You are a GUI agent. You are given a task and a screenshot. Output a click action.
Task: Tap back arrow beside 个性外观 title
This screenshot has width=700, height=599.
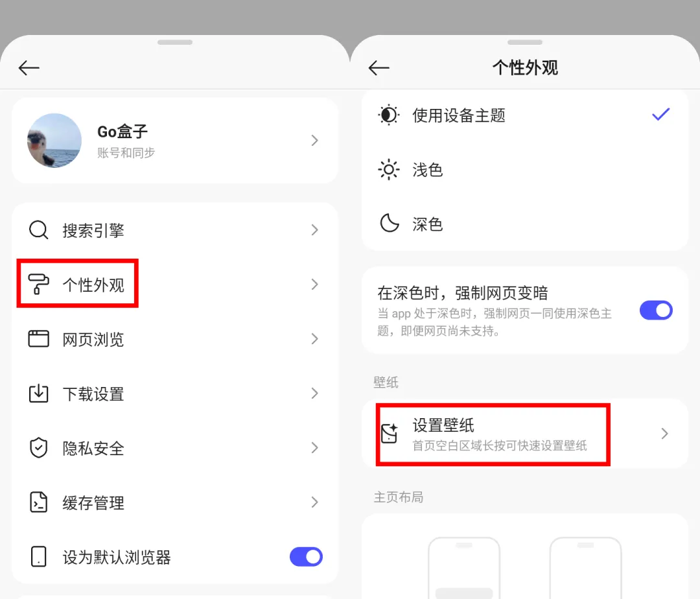tap(379, 68)
